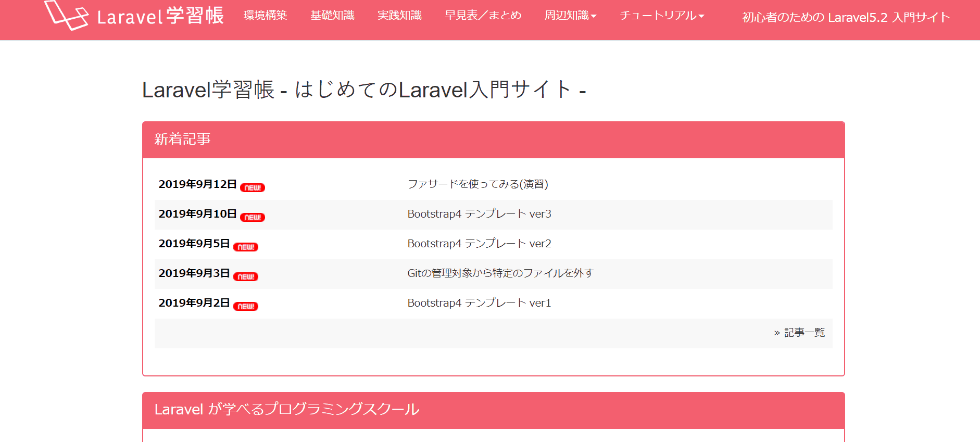Viewport: 980px width, 442px height.
Task: Select the date 2019年9月3日
Action: (x=194, y=273)
